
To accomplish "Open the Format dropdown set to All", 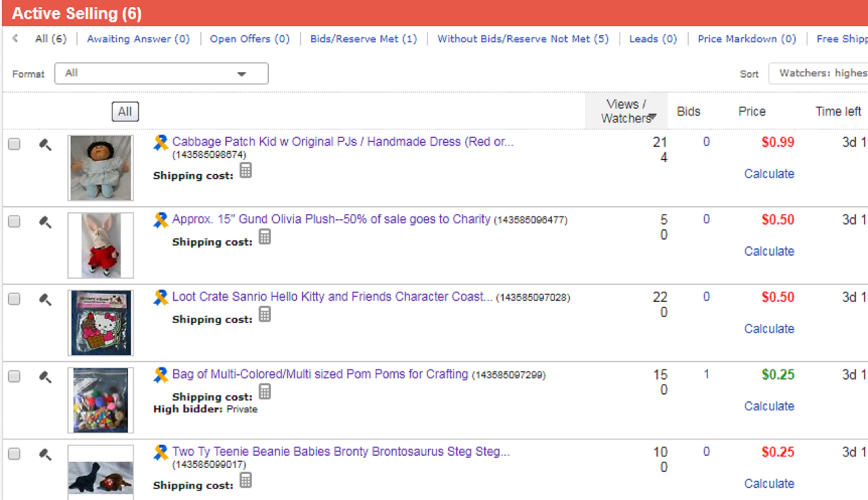I will (x=161, y=73).
